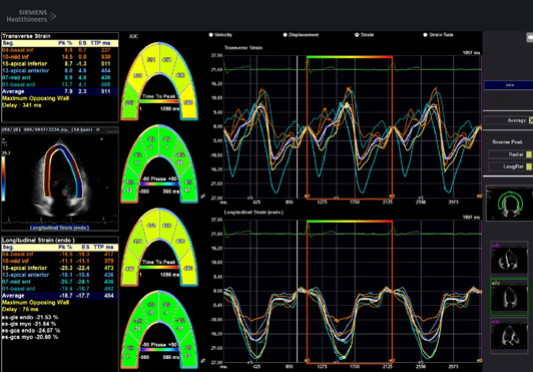Click the >>> expand button

click(509, 85)
